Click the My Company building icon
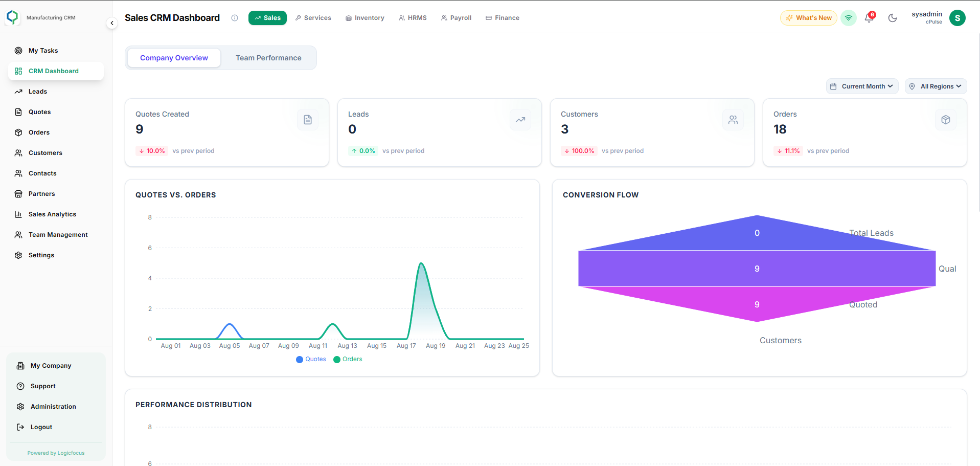 tap(20, 366)
